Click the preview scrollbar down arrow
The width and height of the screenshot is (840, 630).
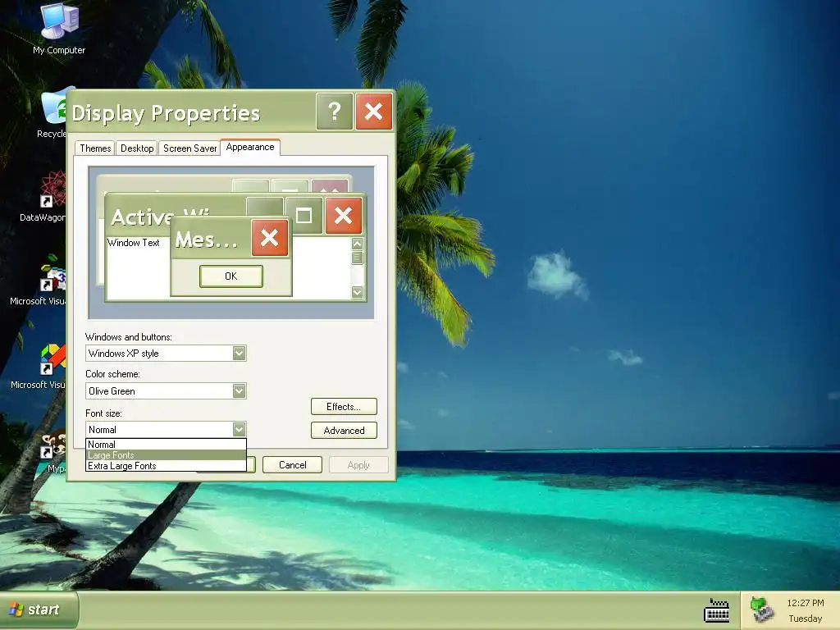(358, 292)
